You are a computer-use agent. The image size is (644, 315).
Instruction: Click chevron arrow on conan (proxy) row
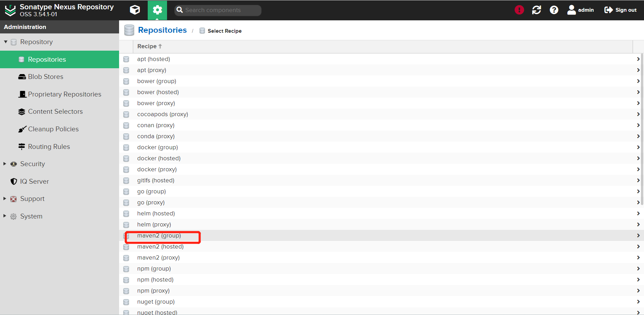[x=638, y=125]
